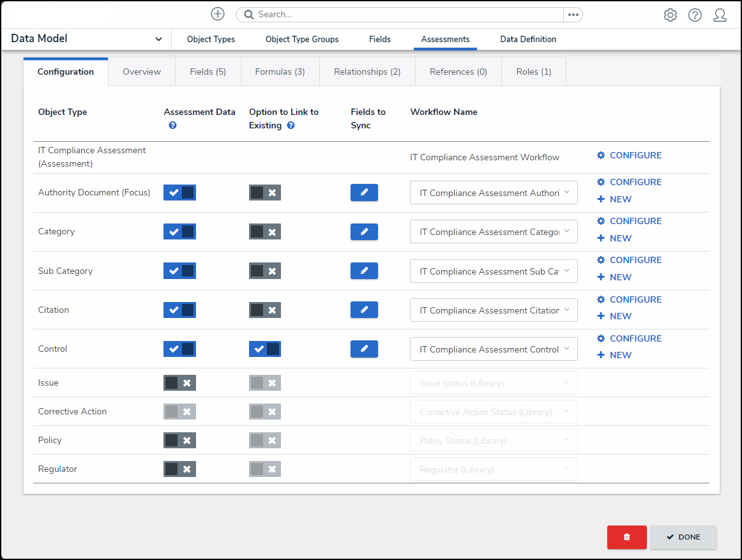The height and width of the screenshot is (560, 742).
Task: Go to Object Type Groups menu
Action: click(302, 39)
